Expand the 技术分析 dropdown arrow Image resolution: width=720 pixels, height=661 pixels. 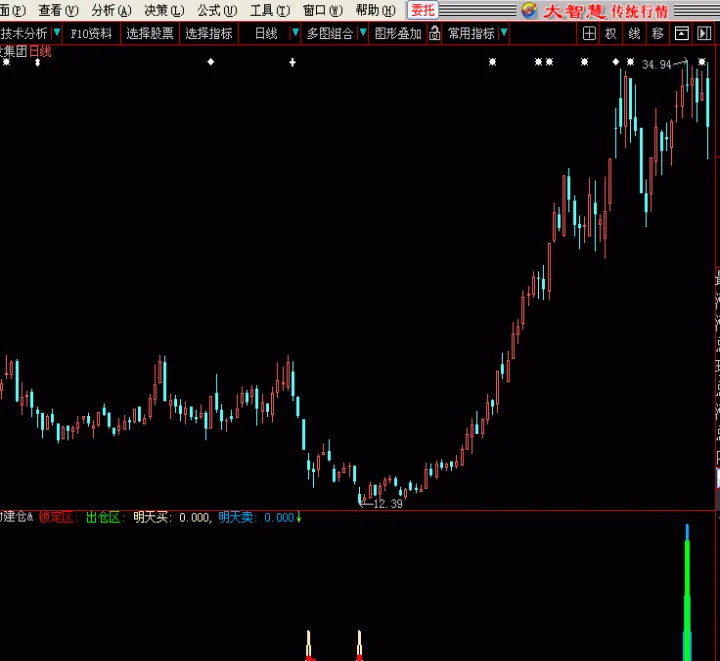coord(56,33)
